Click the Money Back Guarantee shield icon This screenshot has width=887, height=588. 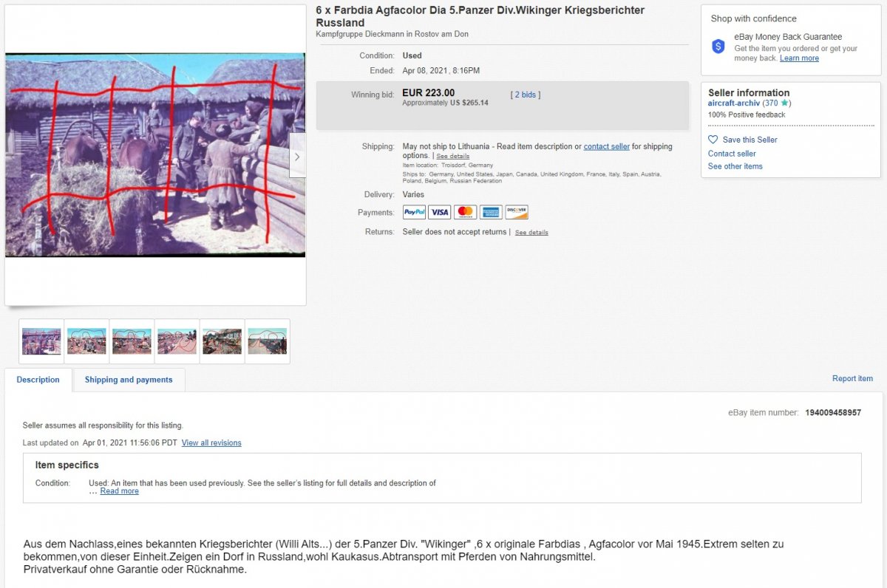pos(718,47)
